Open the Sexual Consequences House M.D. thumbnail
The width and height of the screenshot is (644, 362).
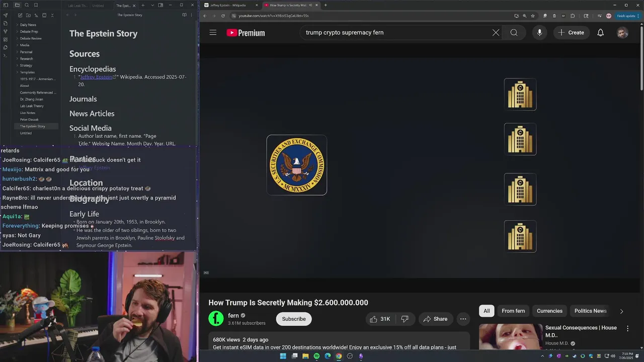[x=510, y=336]
